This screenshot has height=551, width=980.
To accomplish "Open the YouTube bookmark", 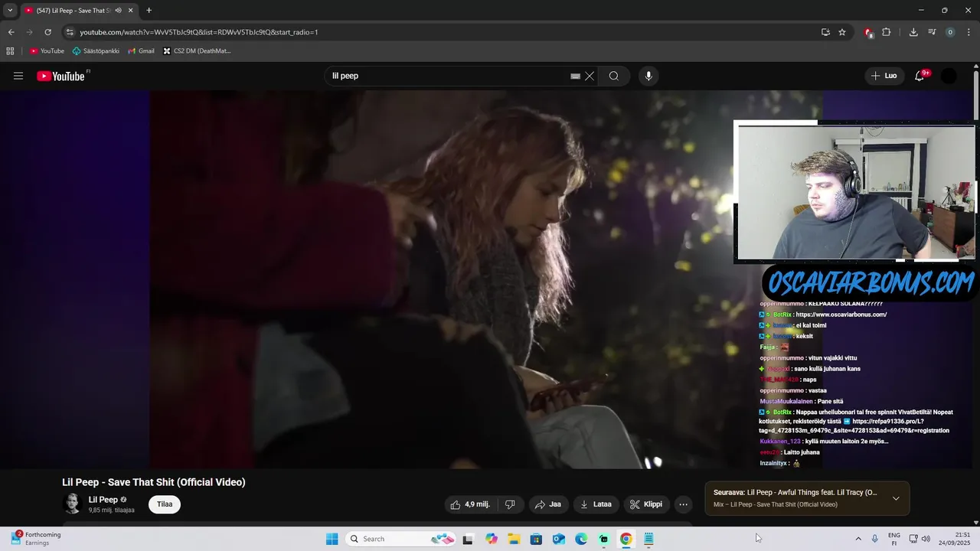I will (x=47, y=51).
